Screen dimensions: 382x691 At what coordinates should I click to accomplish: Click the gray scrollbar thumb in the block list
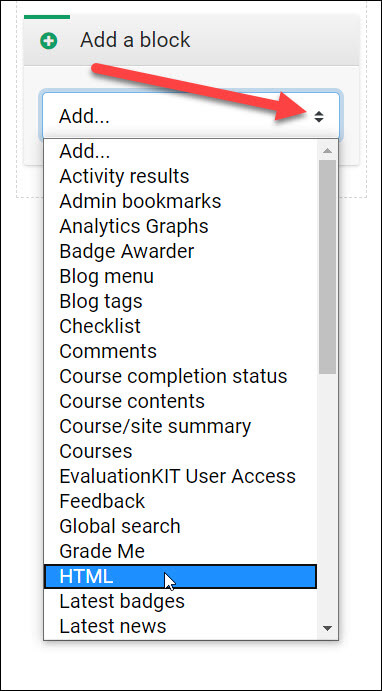(x=327, y=267)
